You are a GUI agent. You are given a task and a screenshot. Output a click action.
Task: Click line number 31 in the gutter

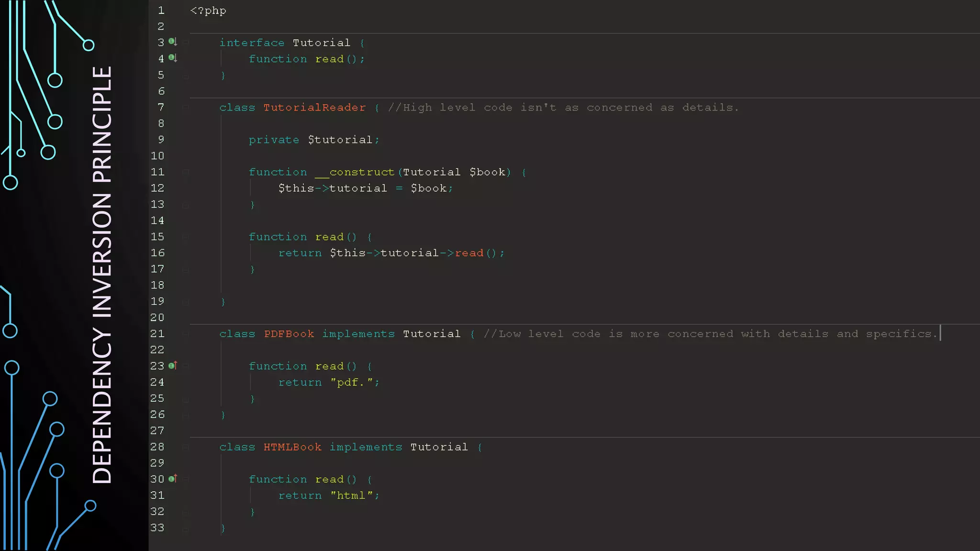click(157, 495)
